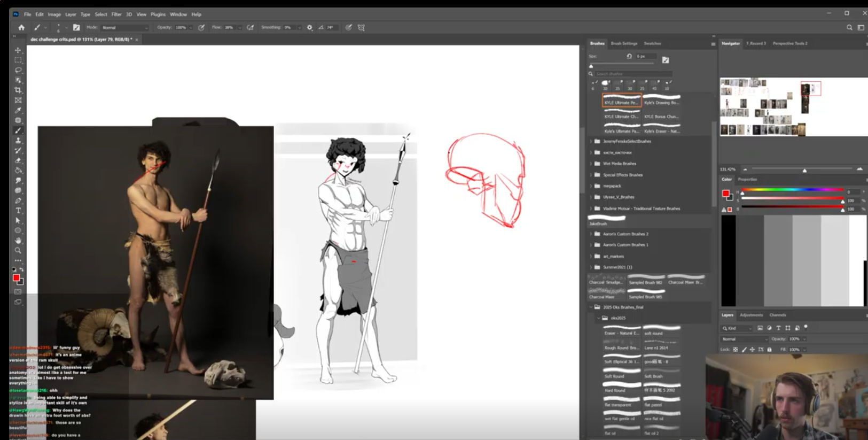Select the Type tool
This screenshot has height=440, width=868.
(18, 211)
